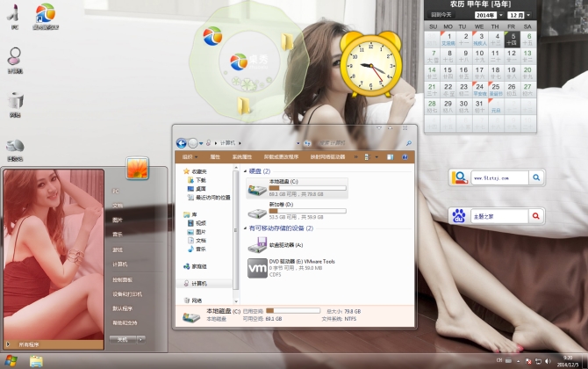Open the view options dropdown arrow
Viewport: 588px width, 369px height.
click(x=376, y=157)
